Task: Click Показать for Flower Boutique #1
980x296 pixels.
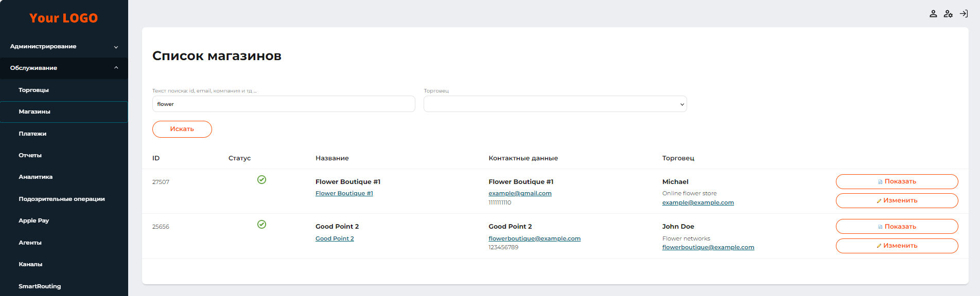Action: pyautogui.click(x=897, y=181)
